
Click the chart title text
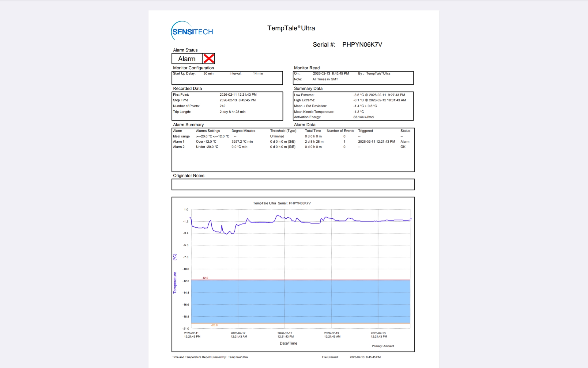pos(282,203)
